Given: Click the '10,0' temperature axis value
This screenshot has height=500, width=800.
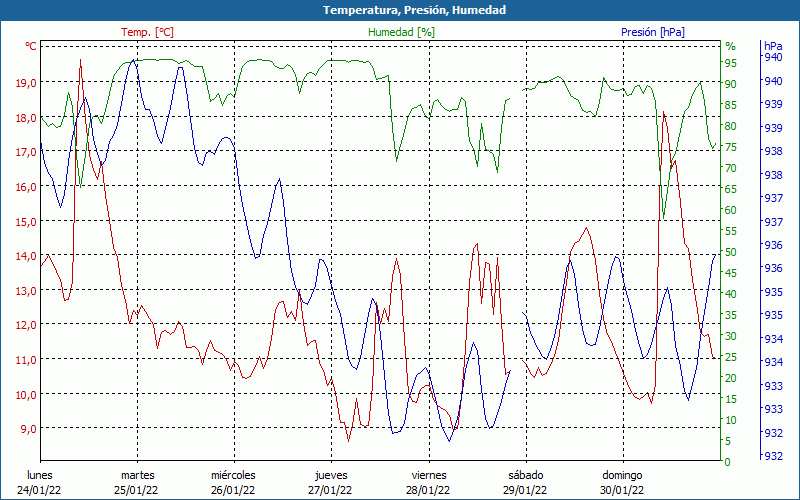Looking at the screenshot, I should (27, 394).
